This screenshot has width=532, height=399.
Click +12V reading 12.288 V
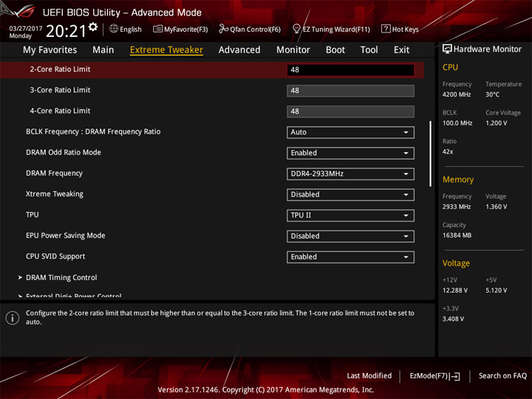[x=455, y=290]
